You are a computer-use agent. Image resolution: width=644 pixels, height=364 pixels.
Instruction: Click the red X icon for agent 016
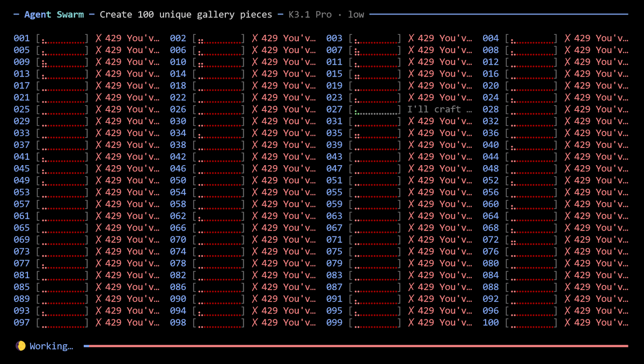point(567,73)
